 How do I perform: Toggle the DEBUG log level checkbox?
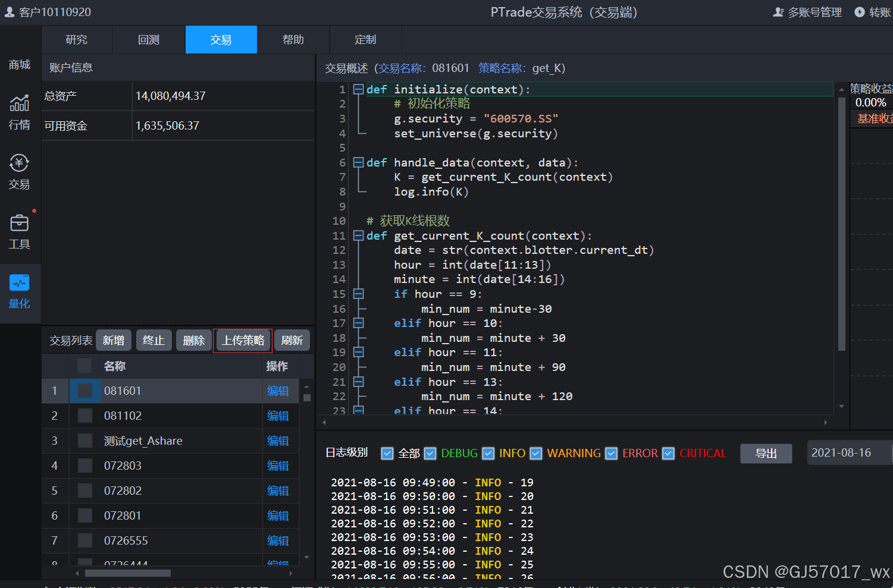tap(431, 453)
